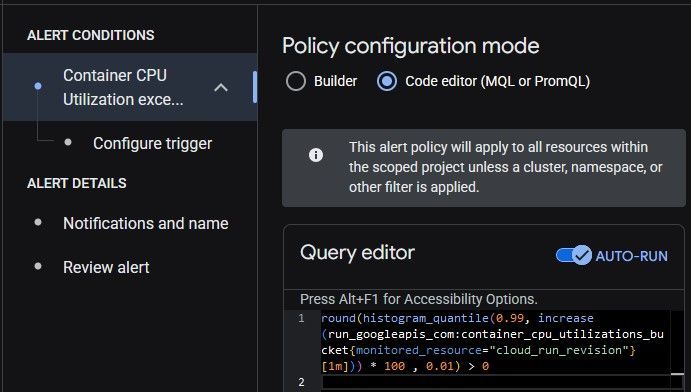Screen dimensions: 691x392
Task: Click the info icon in the alert banner
Action: (x=316, y=155)
